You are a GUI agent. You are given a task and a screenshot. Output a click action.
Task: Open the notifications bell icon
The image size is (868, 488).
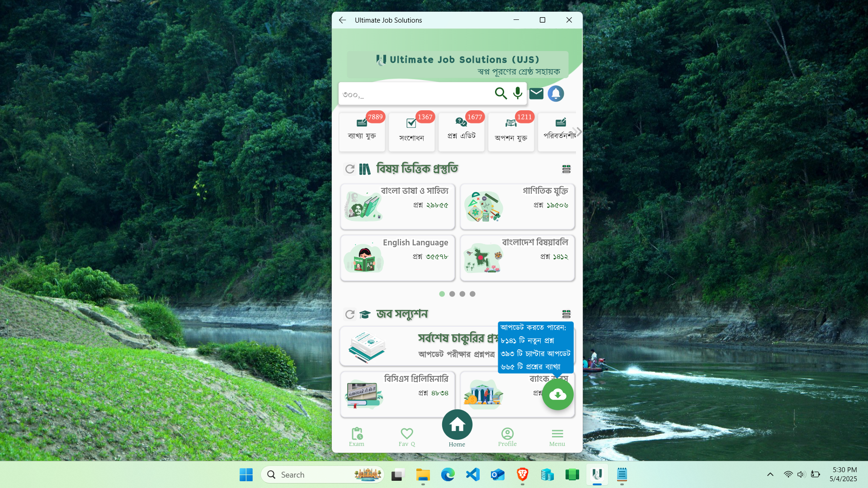(556, 94)
